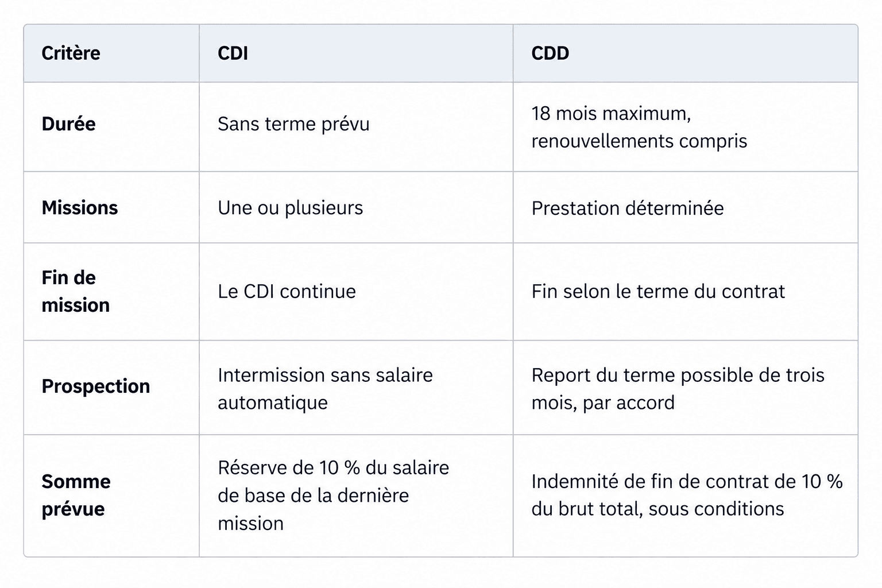Select the Durée row label

tap(68, 124)
